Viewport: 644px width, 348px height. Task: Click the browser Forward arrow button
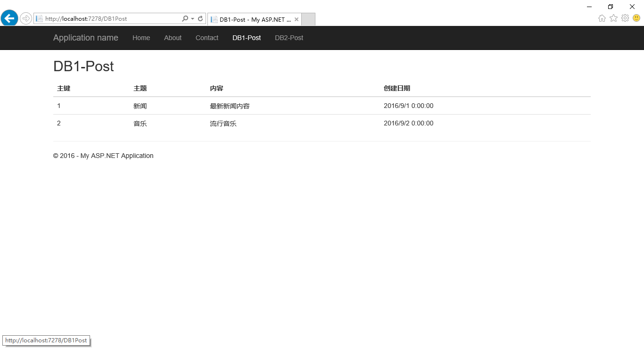point(26,18)
